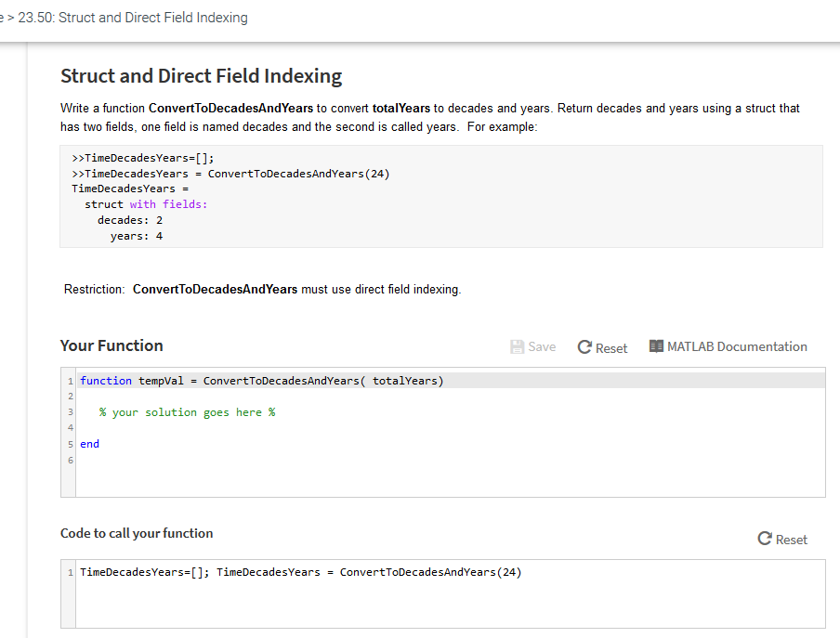
Task: Click blank line 2 in function editor
Action: click(x=279, y=397)
